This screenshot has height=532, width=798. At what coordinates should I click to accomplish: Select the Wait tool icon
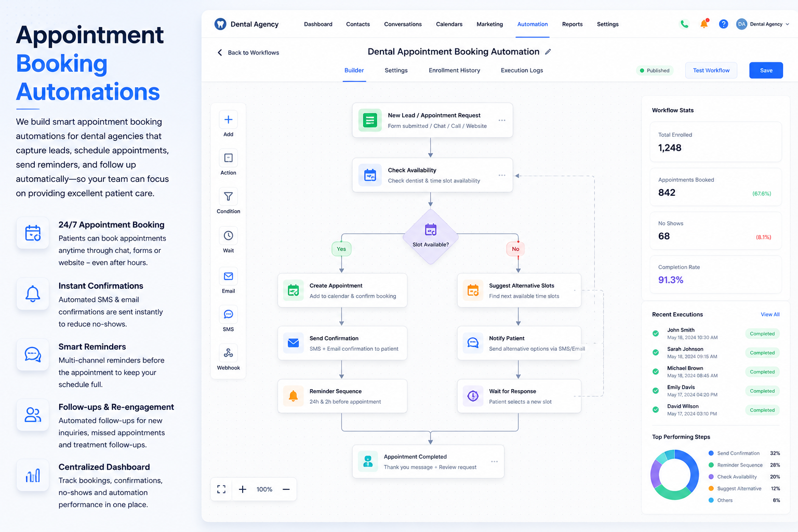[228, 236]
